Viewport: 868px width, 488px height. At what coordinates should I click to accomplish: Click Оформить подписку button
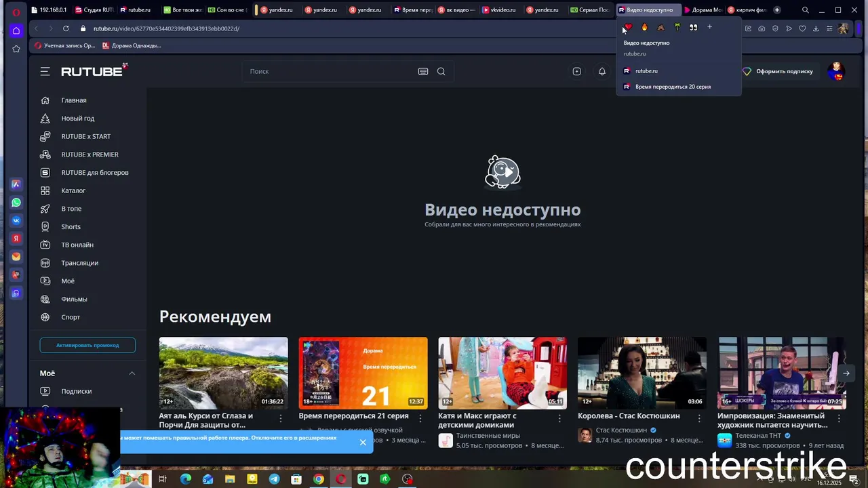point(777,71)
